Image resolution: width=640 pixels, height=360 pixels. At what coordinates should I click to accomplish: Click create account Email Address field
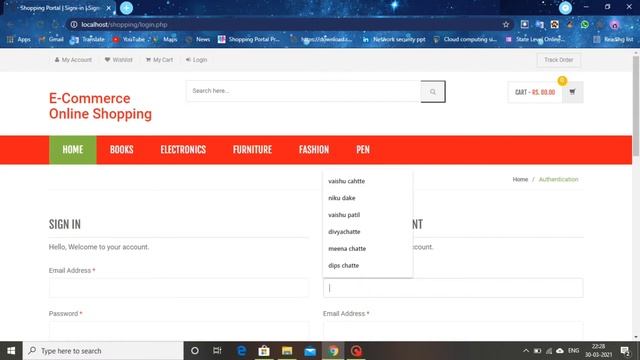(x=453, y=331)
